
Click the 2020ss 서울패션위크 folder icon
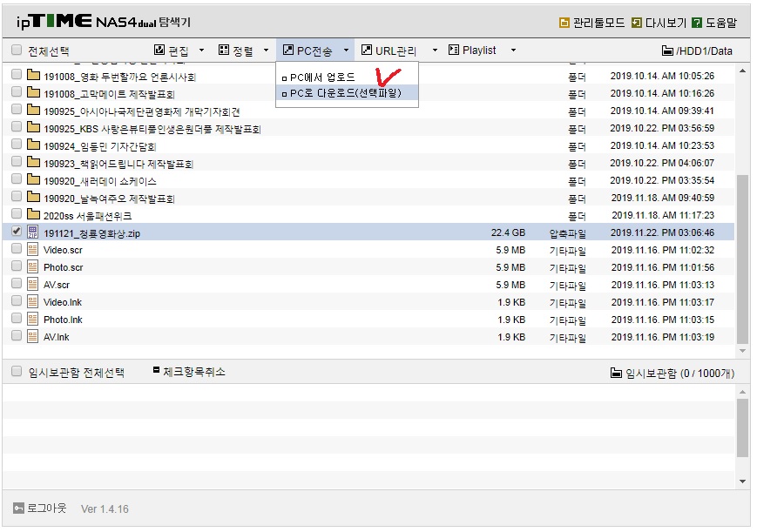click(x=33, y=214)
